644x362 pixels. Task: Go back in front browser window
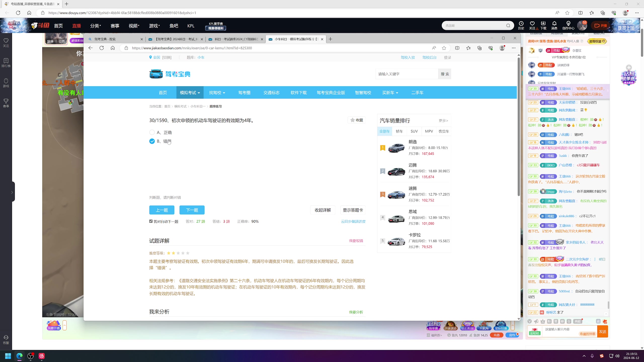tap(91, 48)
